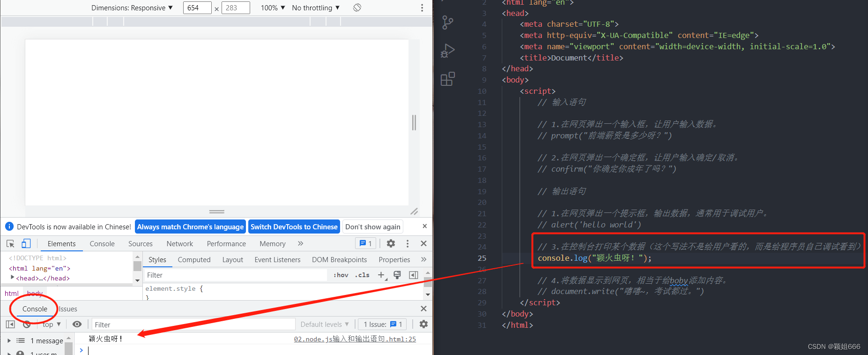Open the 1 Issue button in console toolbar
The width and height of the screenshot is (868, 355).
click(383, 324)
